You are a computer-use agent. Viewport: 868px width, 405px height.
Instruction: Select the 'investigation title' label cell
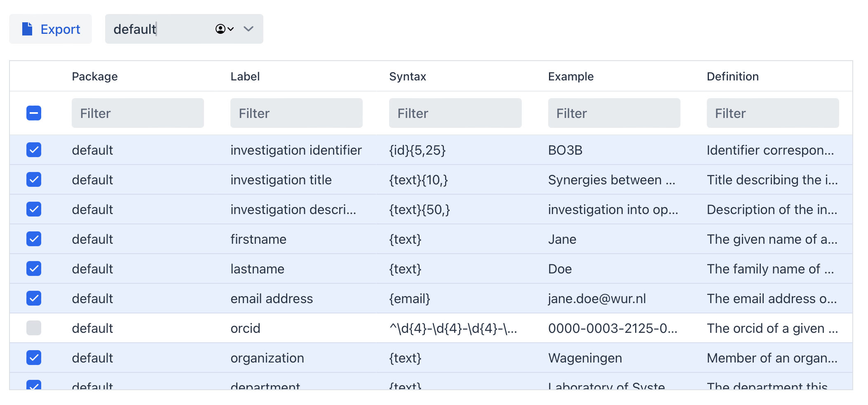pyautogui.click(x=281, y=180)
